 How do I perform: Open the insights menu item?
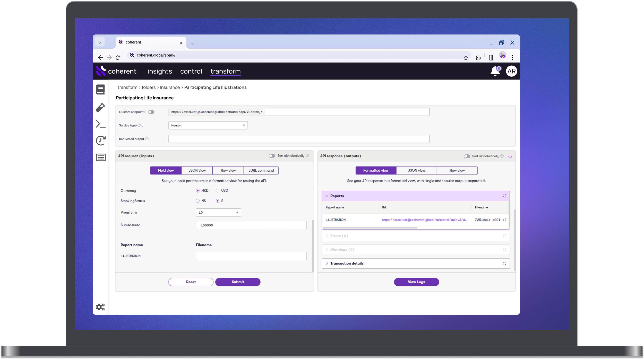pos(159,71)
